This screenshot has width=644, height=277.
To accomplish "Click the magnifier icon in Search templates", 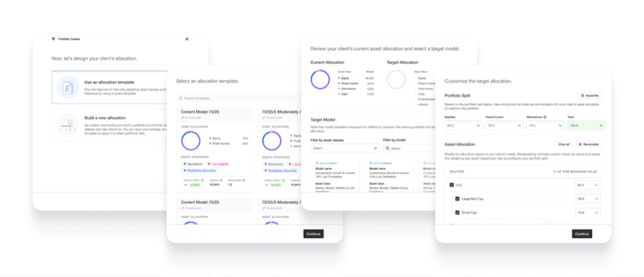I will [181, 98].
